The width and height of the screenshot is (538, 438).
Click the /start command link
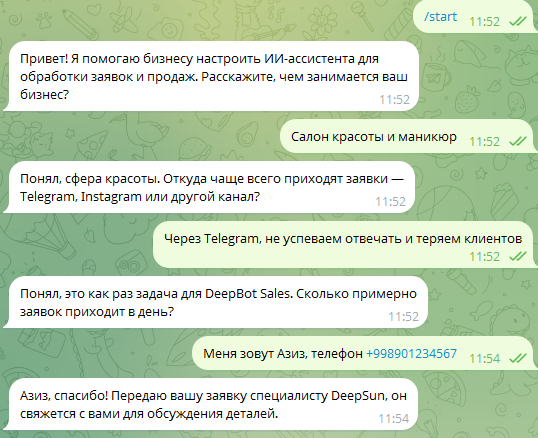click(x=441, y=17)
